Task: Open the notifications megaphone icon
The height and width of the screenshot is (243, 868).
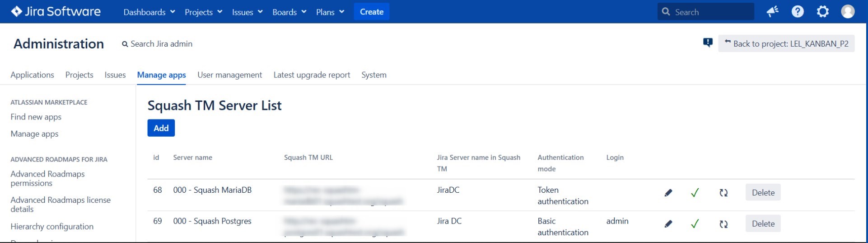Action: 772,12
